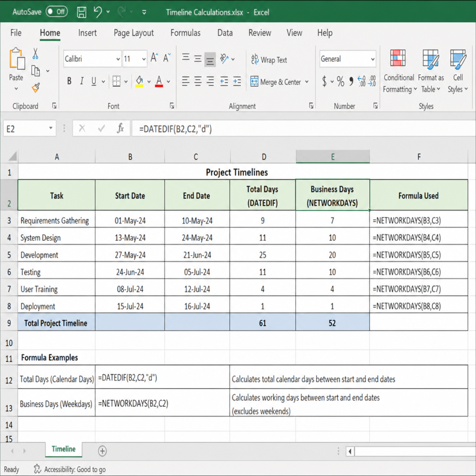Apply Accounting dollar number format
Image resolution: width=476 pixels, height=476 pixels.
(324, 81)
